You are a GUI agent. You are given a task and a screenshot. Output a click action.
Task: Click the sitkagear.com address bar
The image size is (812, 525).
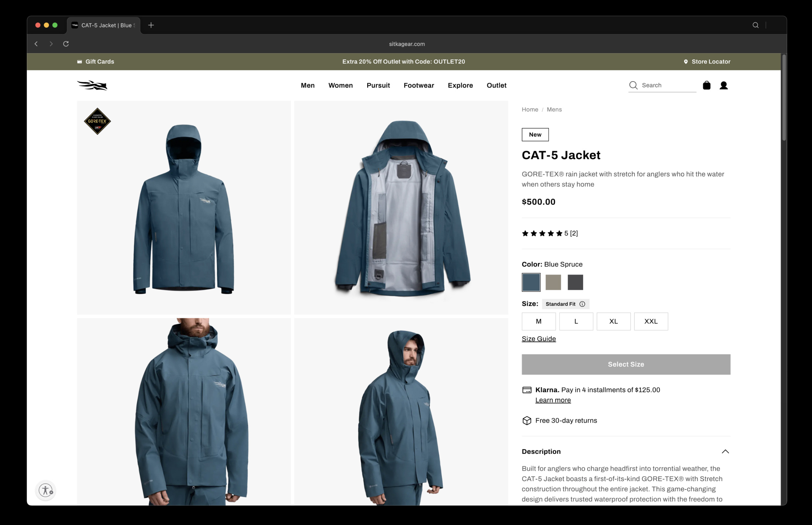(407, 44)
